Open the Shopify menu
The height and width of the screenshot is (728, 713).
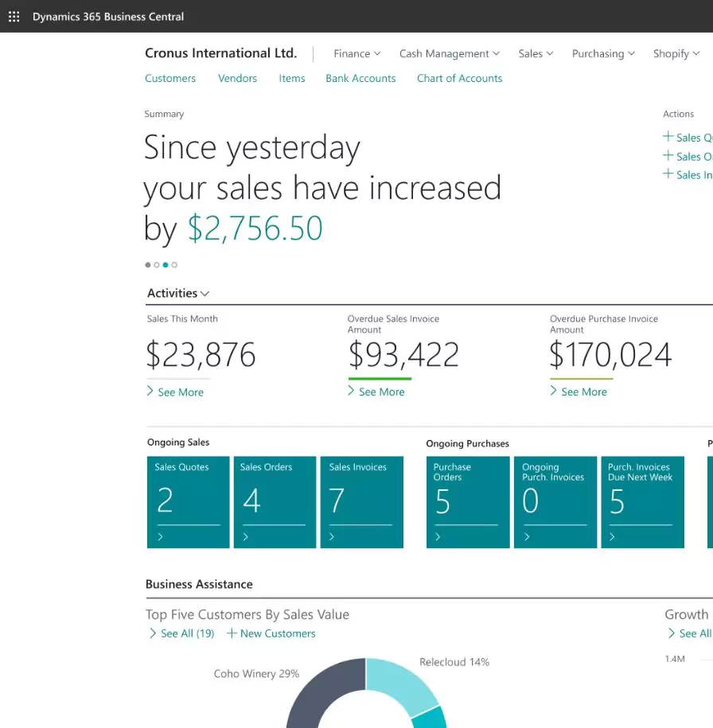[x=676, y=53]
